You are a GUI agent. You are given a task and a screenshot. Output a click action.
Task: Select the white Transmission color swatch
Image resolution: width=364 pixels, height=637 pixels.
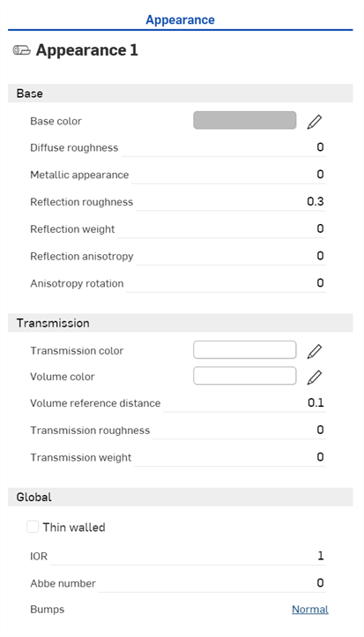245,349
